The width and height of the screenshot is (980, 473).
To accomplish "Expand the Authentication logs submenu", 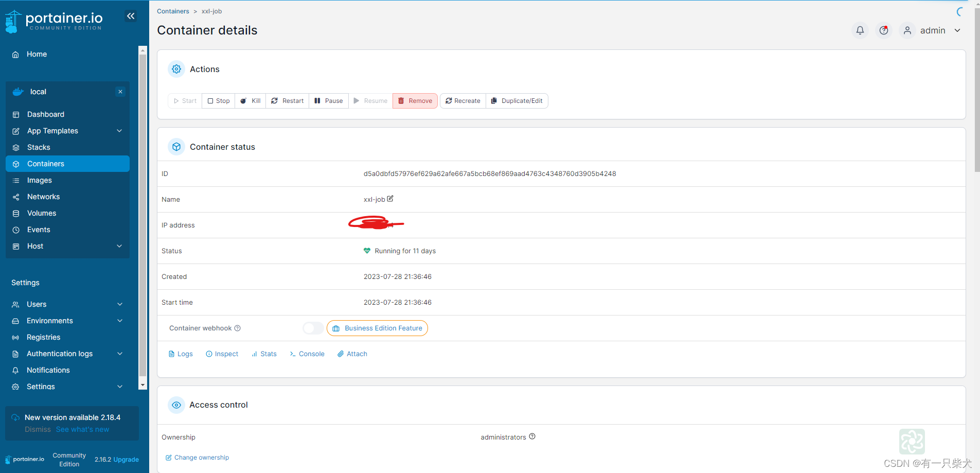I will coord(120,354).
